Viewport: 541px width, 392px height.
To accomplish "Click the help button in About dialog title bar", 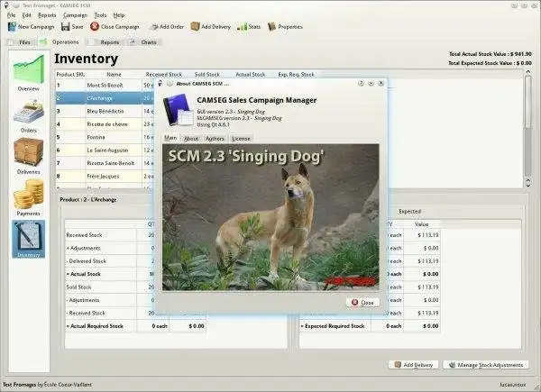I will pyautogui.click(x=361, y=84).
